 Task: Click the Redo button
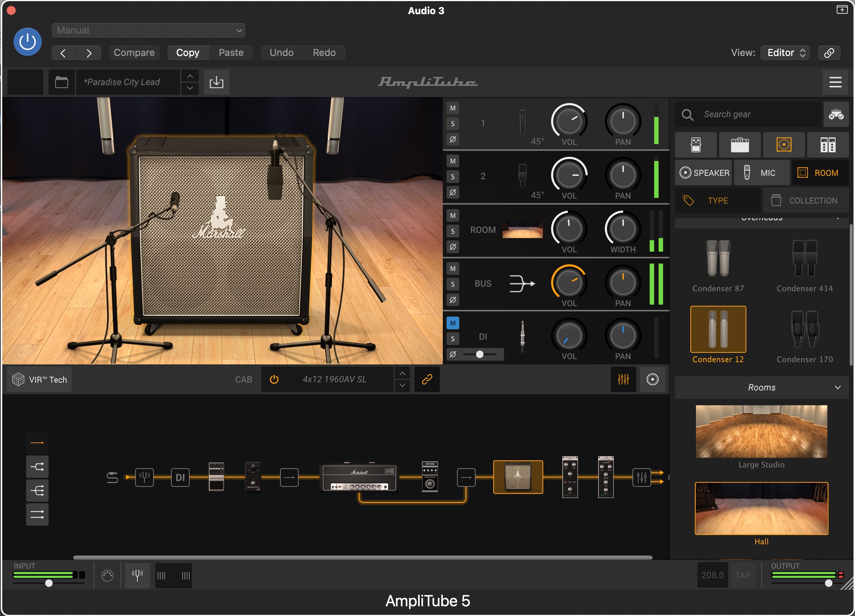click(324, 52)
